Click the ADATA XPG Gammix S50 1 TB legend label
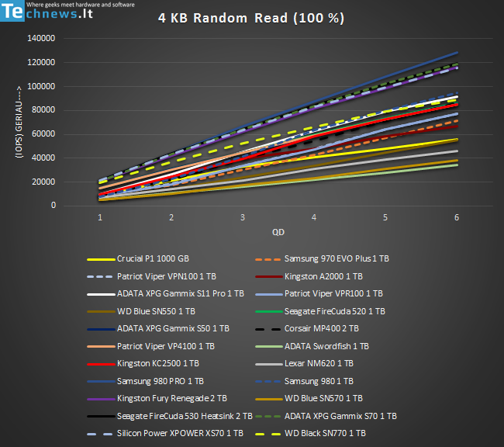The height and width of the screenshot is (447, 504). tap(173, 328)
